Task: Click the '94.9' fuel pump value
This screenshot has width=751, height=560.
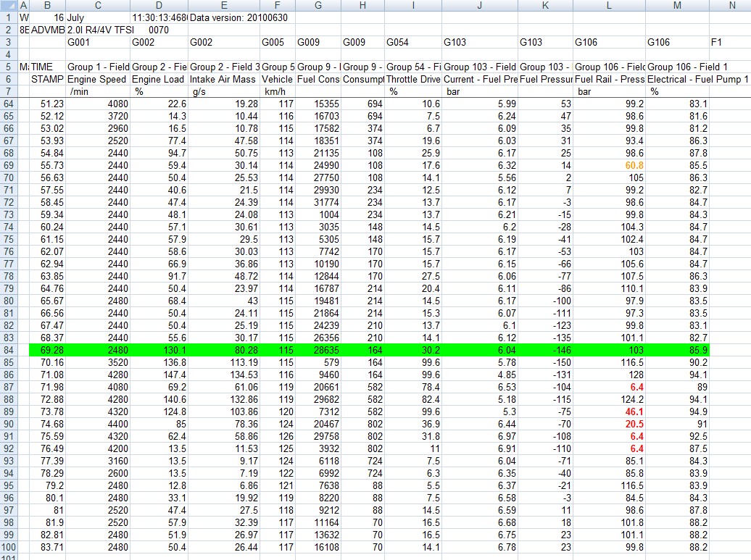Action: 677,411
